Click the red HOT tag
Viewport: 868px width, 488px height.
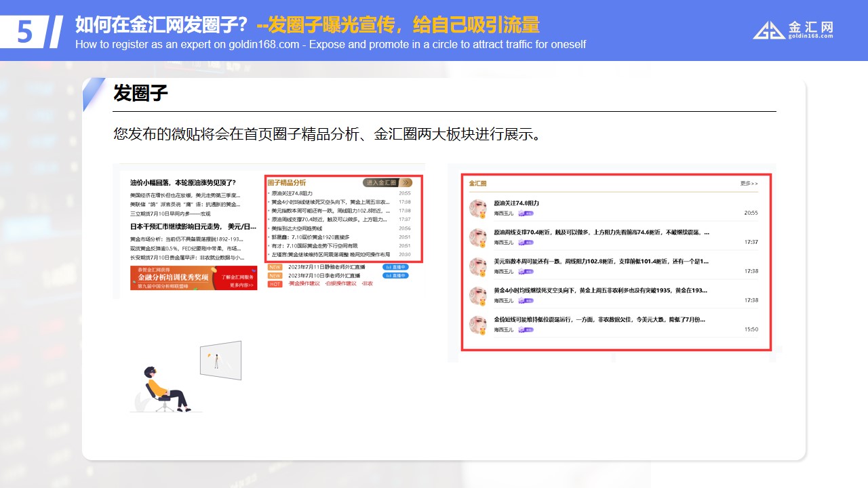(x=275, y=284)
